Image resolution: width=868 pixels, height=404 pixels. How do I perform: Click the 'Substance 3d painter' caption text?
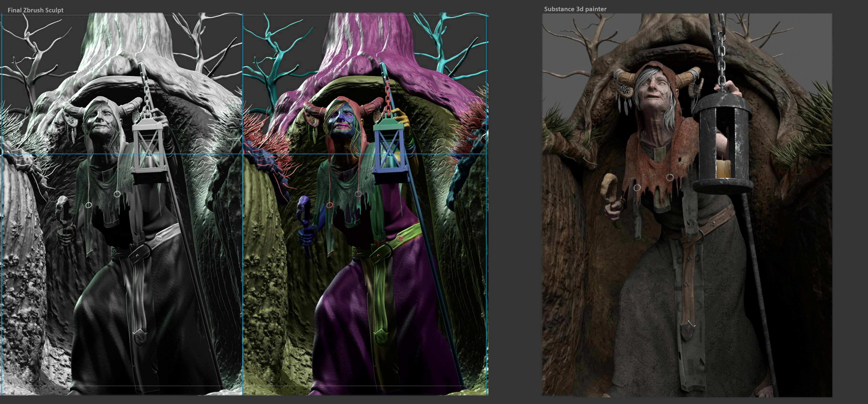[575, 9]
